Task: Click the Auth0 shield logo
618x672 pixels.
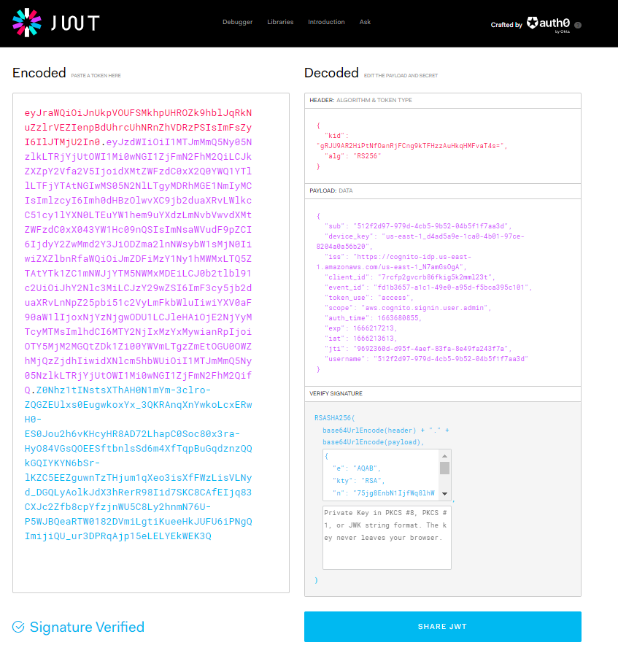Action: (x=533, y=23)
